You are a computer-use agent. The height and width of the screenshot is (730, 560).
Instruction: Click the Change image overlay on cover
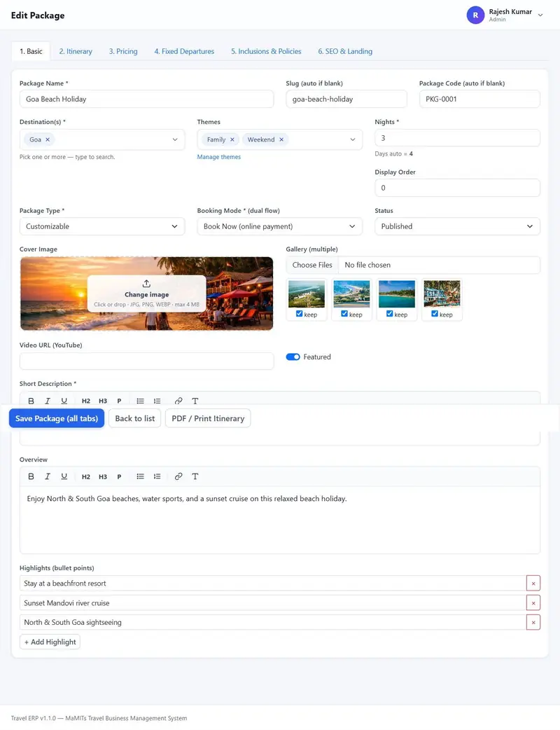(x=146, y=294)
